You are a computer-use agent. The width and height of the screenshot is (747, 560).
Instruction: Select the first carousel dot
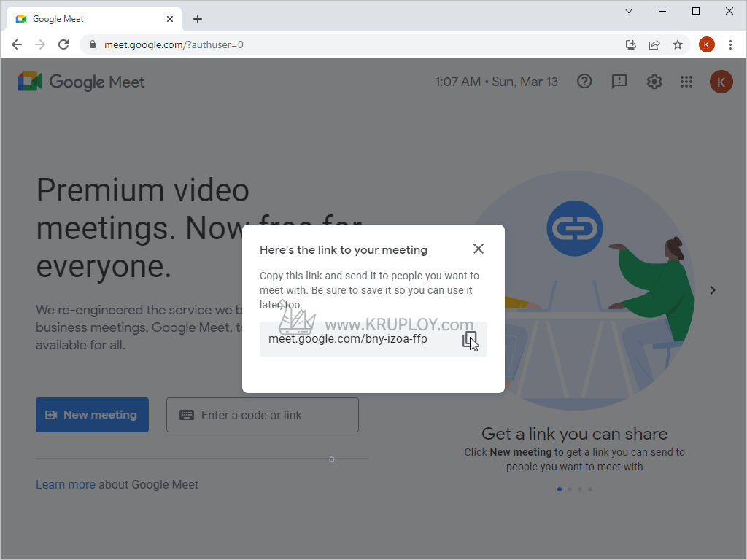(560, 489)
